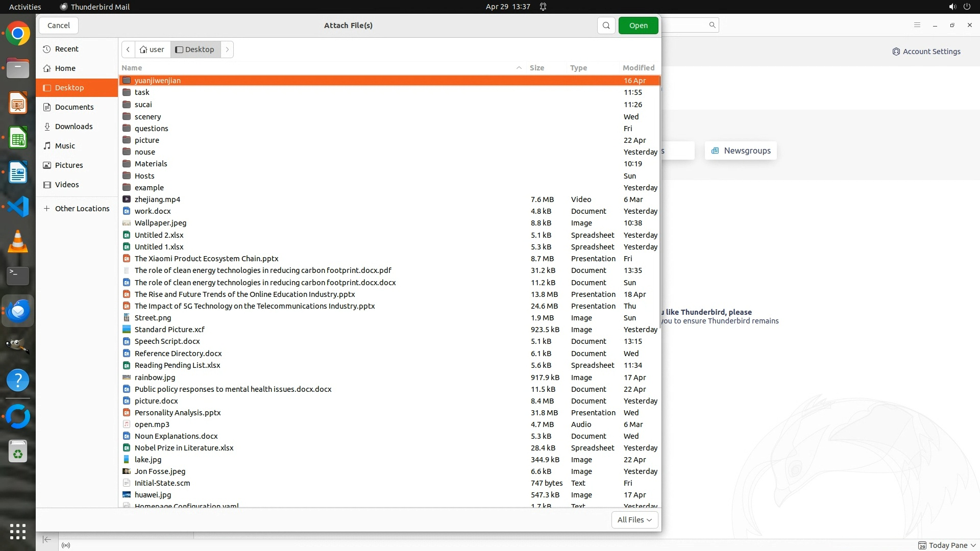Select the Speech Script.docx file
Image resolution: width=980 pixels, height=551 pixels.
click(x=167, y=341)
